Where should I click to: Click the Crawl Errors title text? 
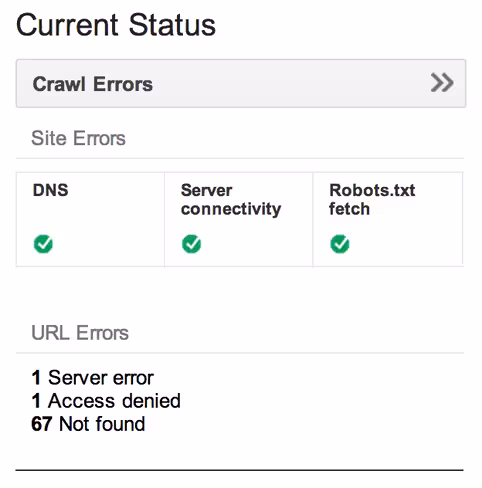(x=93, y=84)
